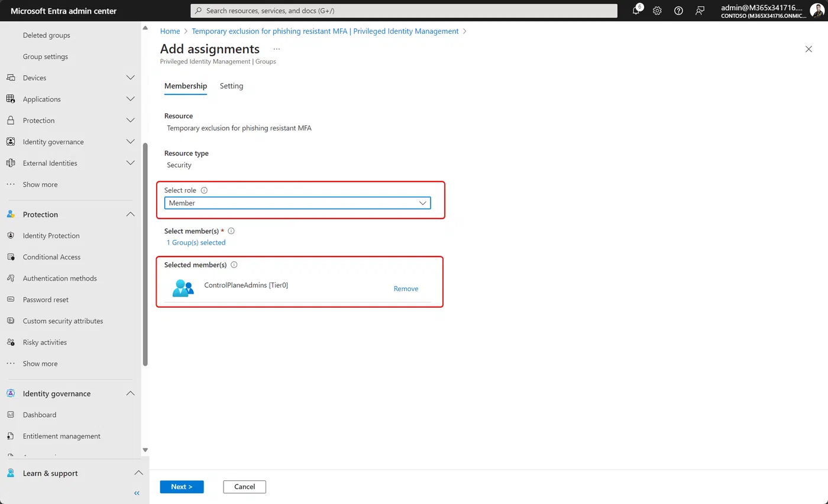Collapse the Identity governance section chevron

pos(131,394)
